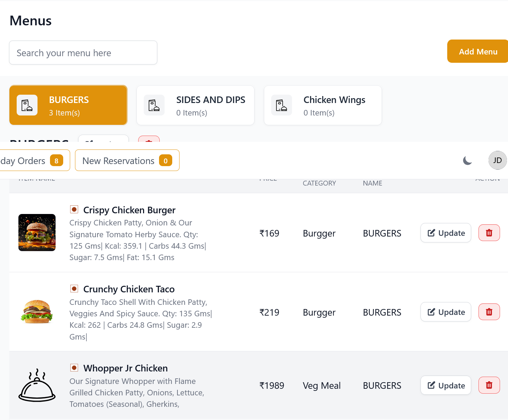Select the non-veg indicator beside Whopper Jr Chicken
The width and height of the screenshot is (508, 420).
74,367
